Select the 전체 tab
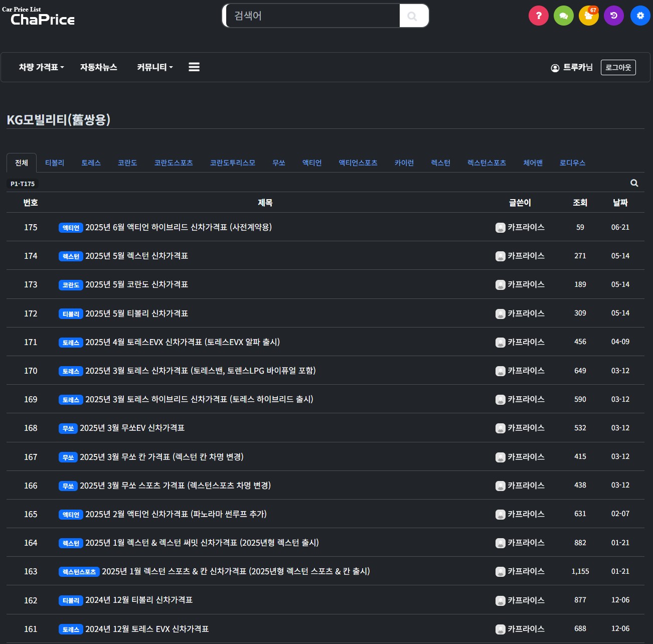 pos(22,163)
